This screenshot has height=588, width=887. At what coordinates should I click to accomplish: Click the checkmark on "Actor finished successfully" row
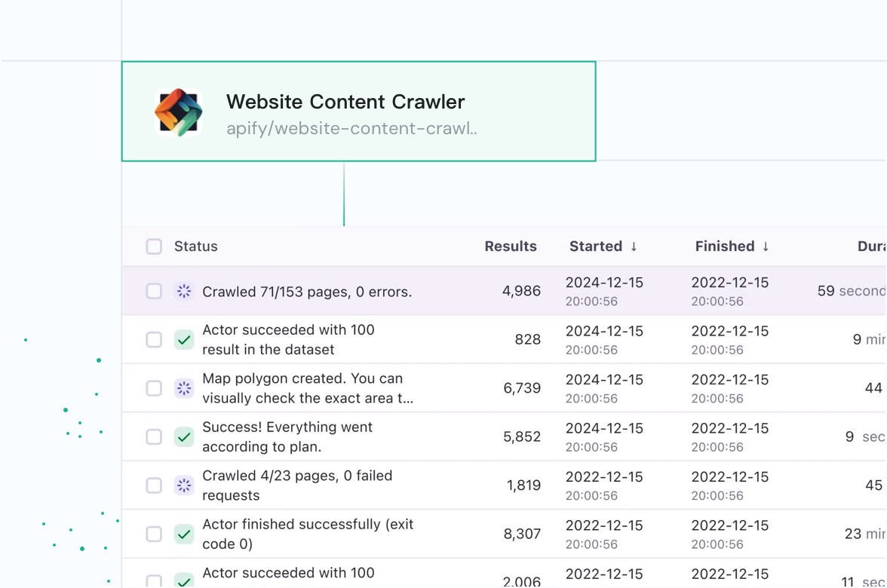coord(184,534)
